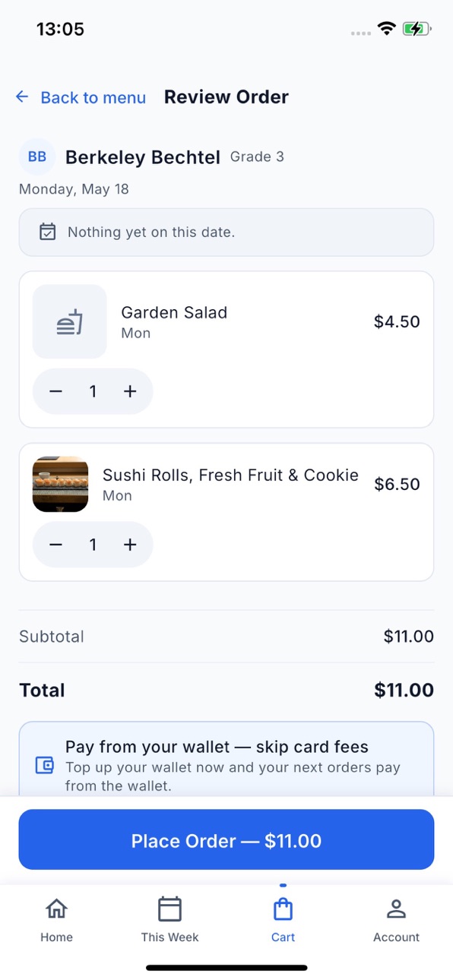The height and width of the screenshot is (980, 453).
Task: Place the order for $11.00
Action: click(x=226, y=839)
